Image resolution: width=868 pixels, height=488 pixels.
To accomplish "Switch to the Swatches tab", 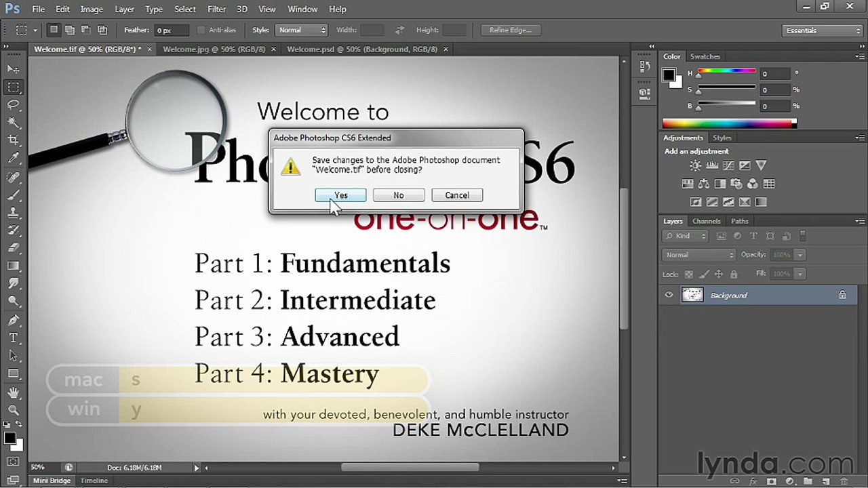I will click(x=705, y=56).
